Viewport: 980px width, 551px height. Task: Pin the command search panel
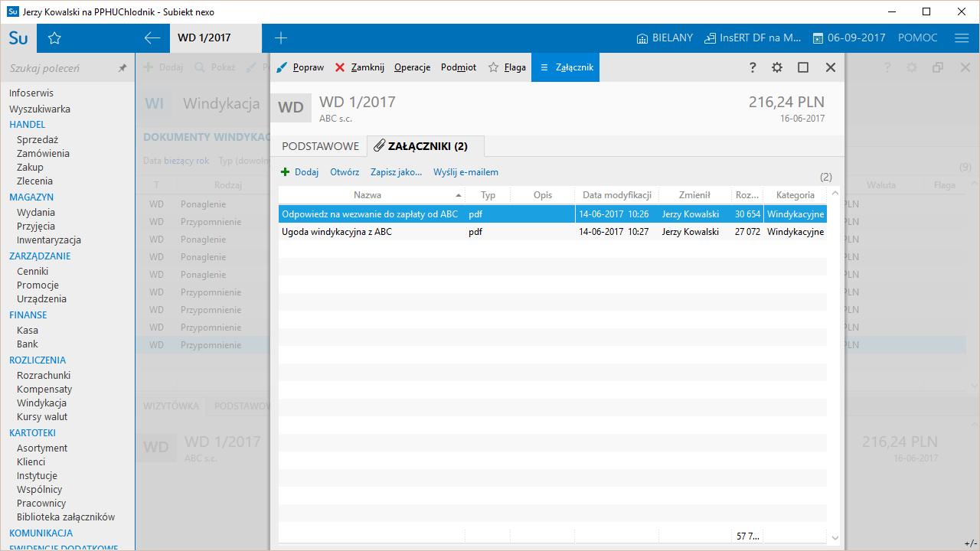click(122, 68)
